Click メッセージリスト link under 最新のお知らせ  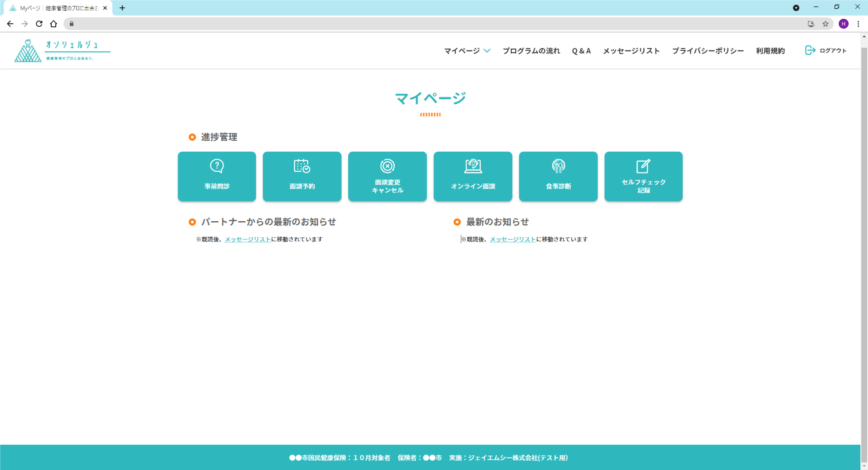point(513,239)
